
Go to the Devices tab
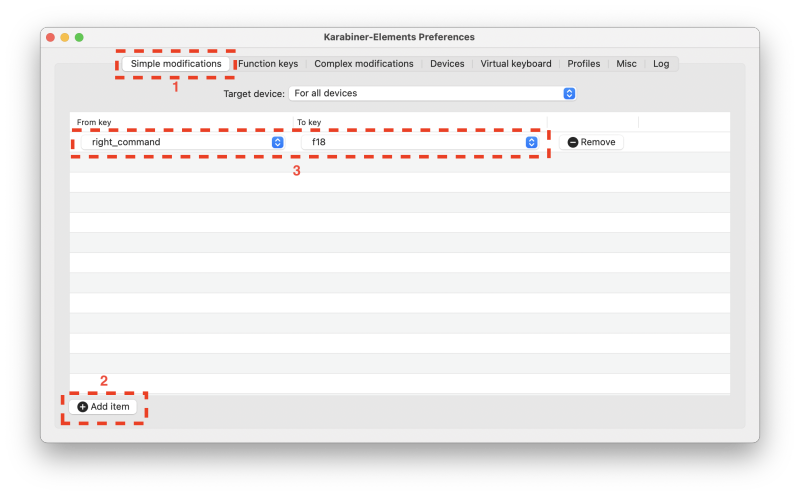pyautogui.click(x=447, y=64)
